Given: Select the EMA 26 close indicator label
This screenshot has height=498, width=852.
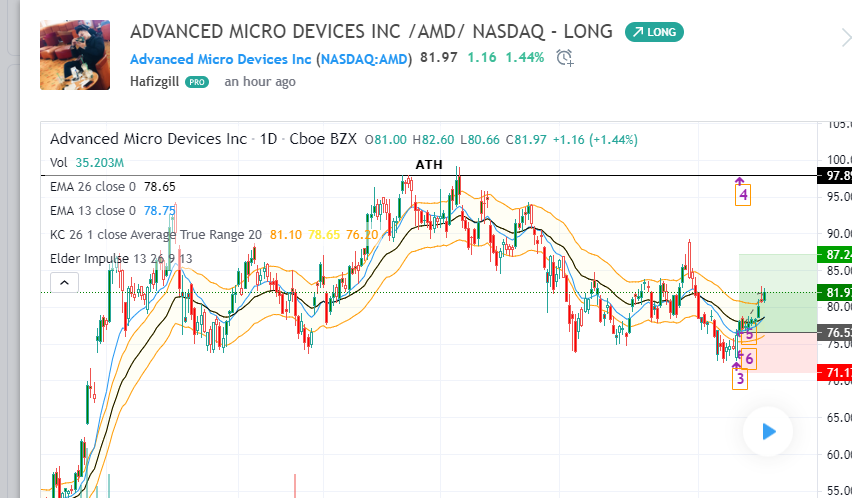Looking at the screenshot, I should pos(92,187).
